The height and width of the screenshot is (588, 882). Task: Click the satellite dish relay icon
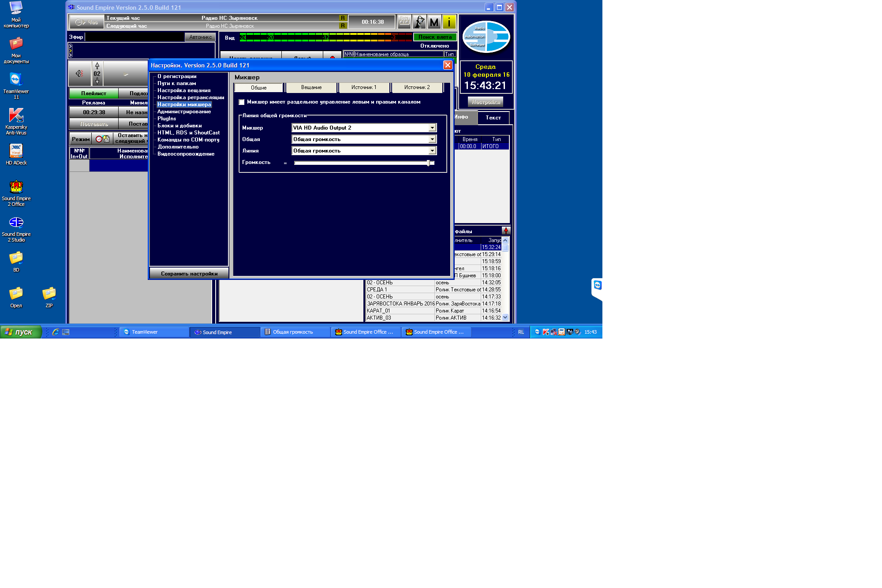[x=419, y=22]
